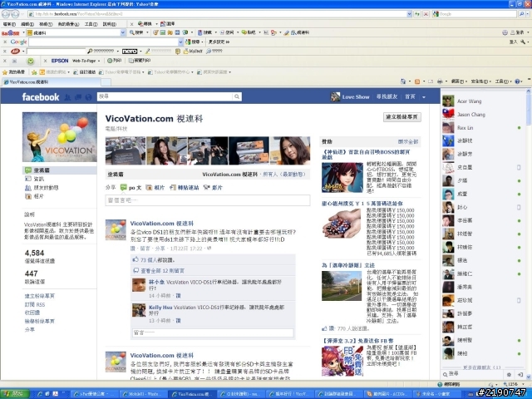Open the 編輯 menu
The height and width of the screenshot is (399, 532).
27,24
